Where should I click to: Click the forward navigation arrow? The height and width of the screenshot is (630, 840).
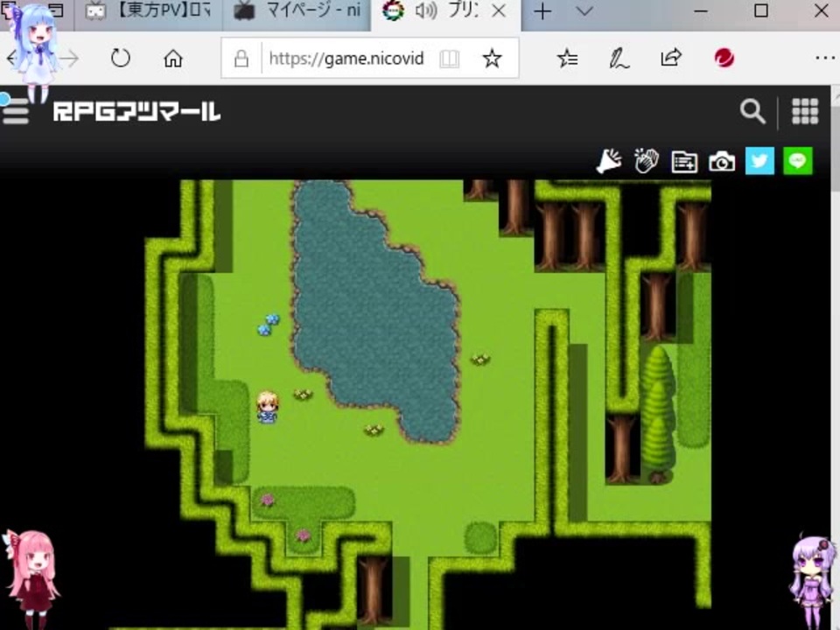tap(70, 58)
